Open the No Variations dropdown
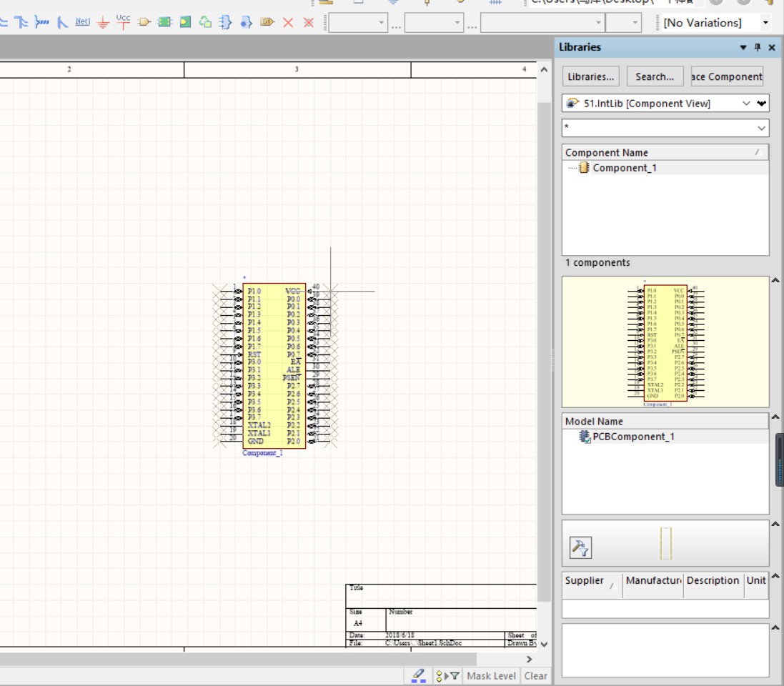Viewport: 784px width, 686px height. (765, 22)
